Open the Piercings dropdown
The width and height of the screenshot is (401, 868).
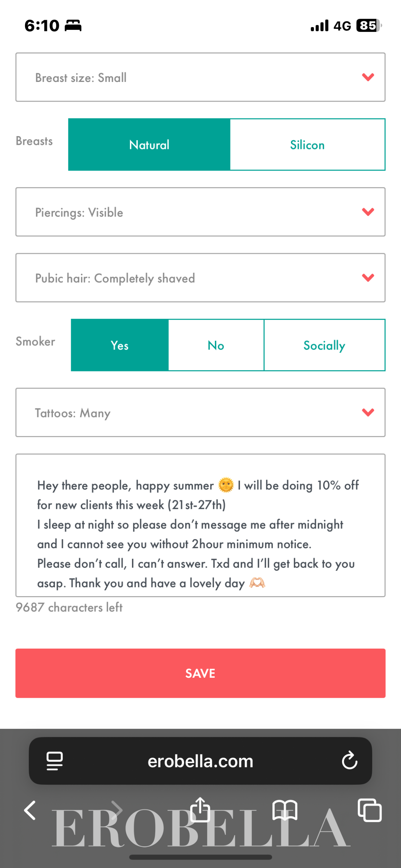(x=200, y=212)
